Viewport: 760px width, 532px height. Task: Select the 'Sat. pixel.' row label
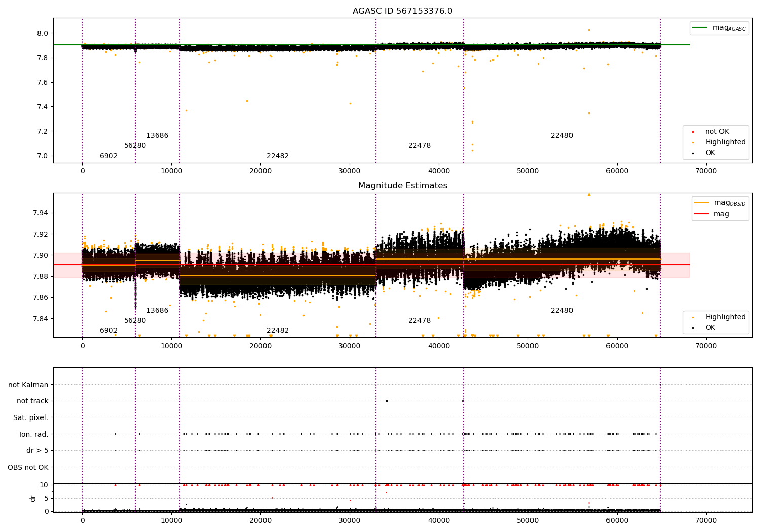click(x=31, y=418)
